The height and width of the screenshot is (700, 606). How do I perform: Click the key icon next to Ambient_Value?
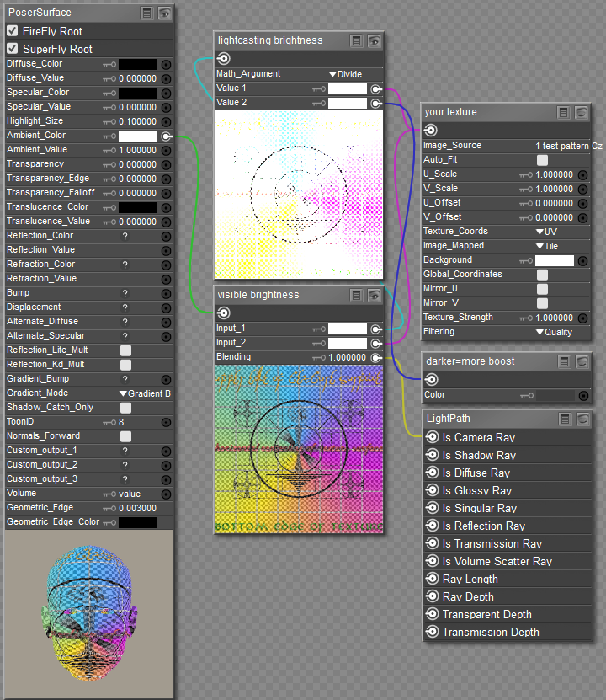click(109, 150)
